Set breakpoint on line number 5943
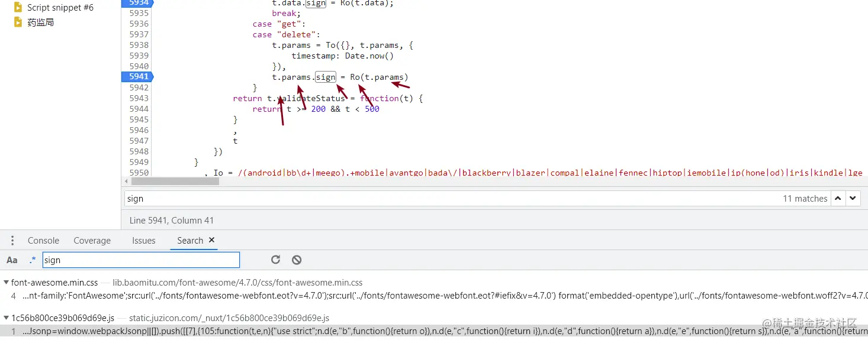 tap(139, 98)
